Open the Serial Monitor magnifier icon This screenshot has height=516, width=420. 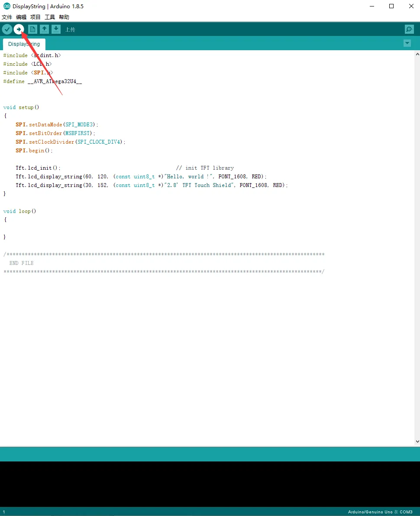click(409, 29)
